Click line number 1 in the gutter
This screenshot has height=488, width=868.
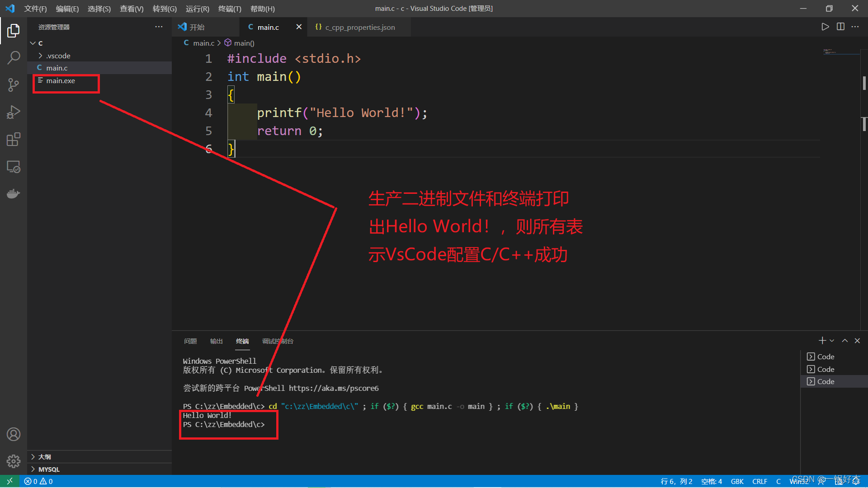pyautogui.click(x=208, y=59)
